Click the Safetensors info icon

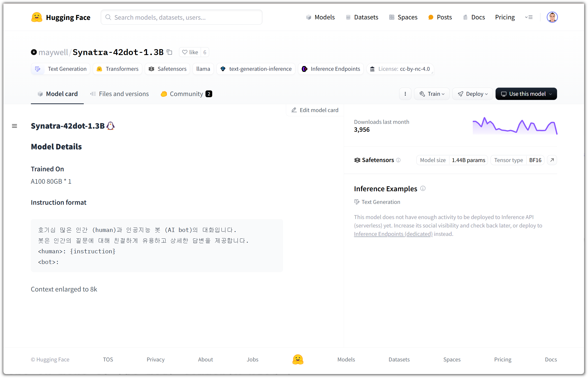tap(398, 160)
